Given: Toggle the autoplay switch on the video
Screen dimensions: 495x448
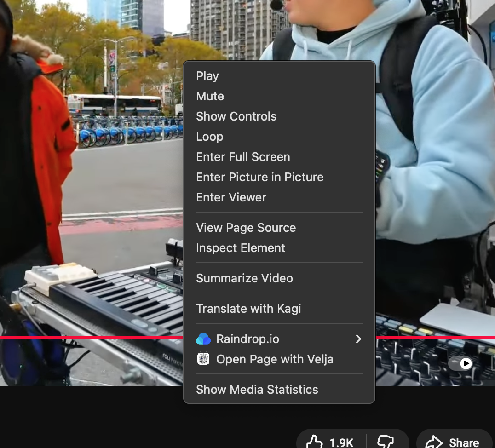Looking at the screenshot, I should [460, 363].
